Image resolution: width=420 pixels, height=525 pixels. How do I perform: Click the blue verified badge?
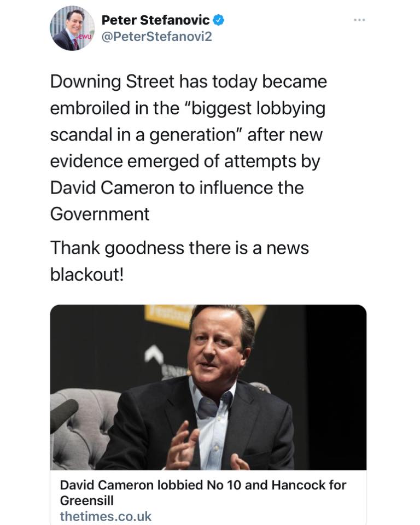219,20
